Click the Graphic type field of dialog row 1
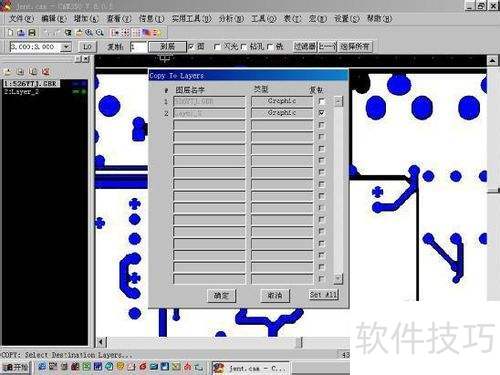500x375 pixels. [282, 101]
